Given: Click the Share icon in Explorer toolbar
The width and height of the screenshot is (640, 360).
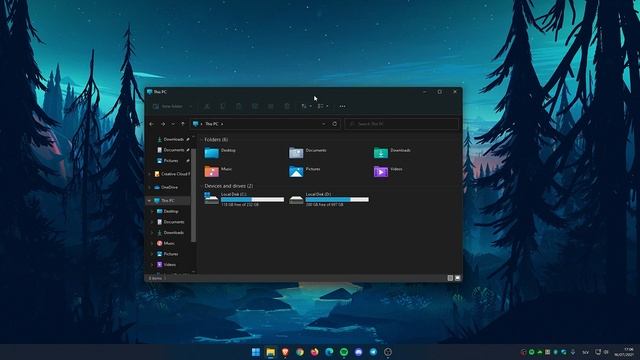Looking at the screenshot, I should pyautogui.click(x=271, y=107).
